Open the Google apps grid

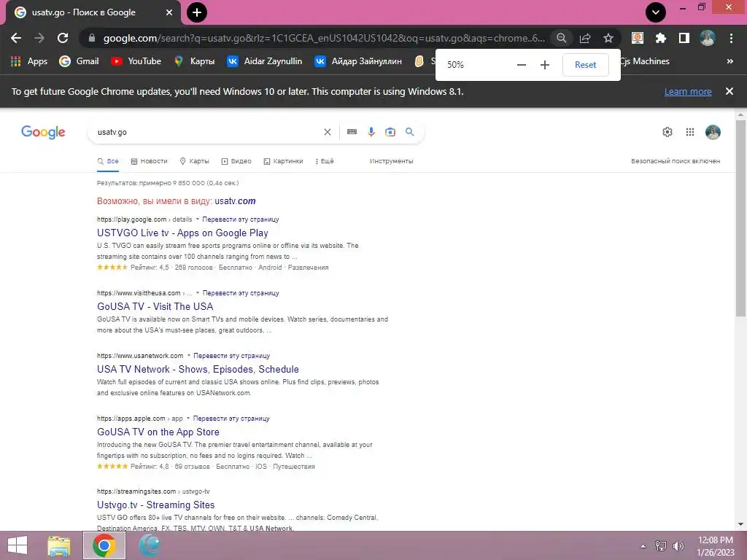(x=690, y=132)
